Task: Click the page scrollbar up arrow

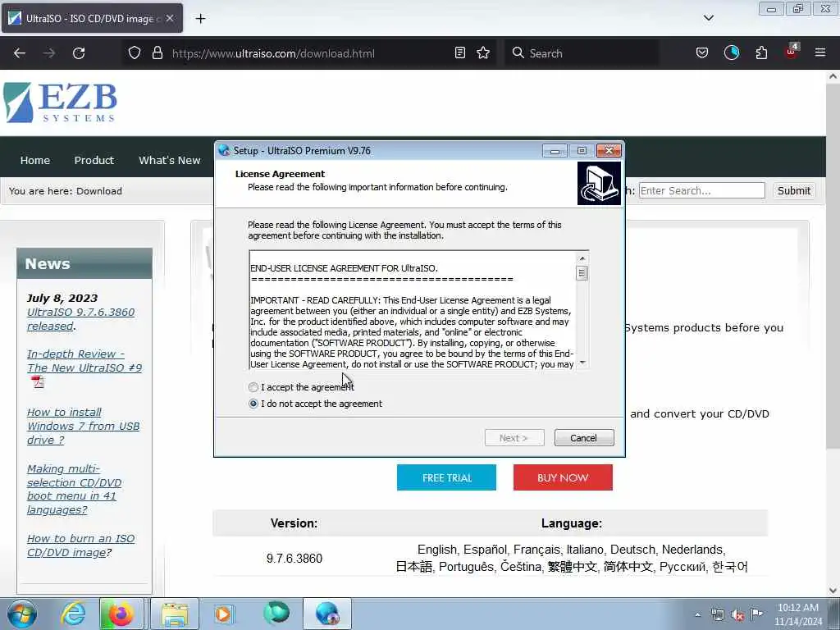Action: coord(833,76)
